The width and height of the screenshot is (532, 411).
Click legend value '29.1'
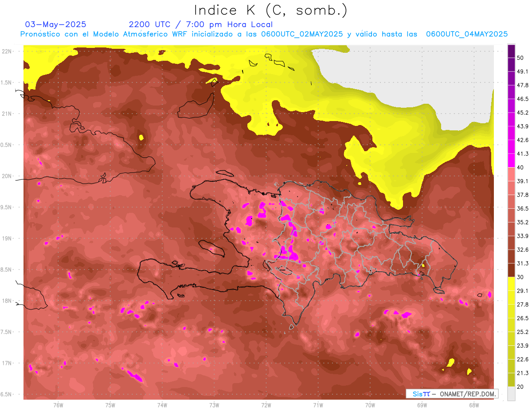[523, 291]
